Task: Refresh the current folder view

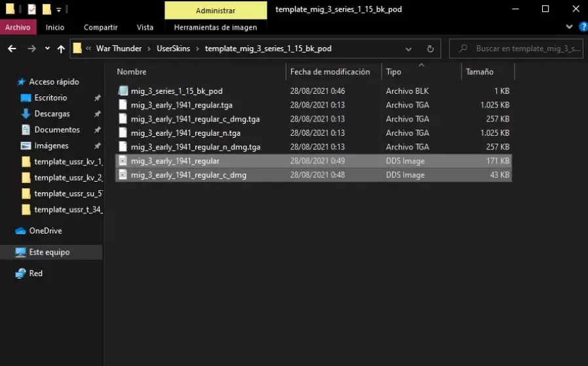Action: tap(431, 49)
